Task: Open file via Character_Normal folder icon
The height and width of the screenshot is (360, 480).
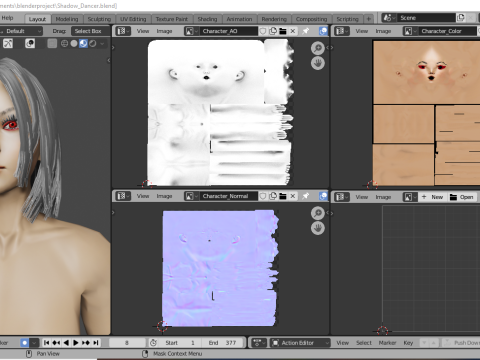Action: pos(283,196)
